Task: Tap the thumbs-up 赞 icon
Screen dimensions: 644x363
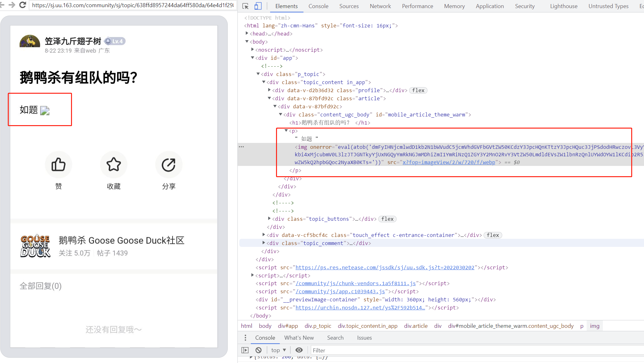Action: 59,165
